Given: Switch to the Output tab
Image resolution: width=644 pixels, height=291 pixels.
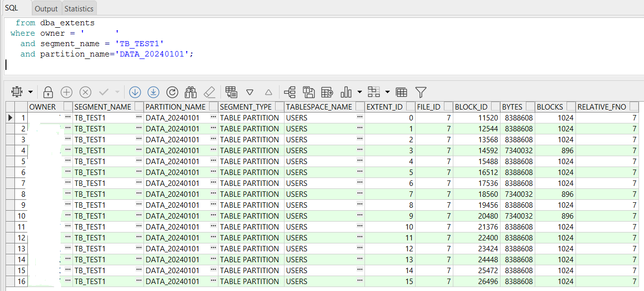Looking at the screenshot, I should pos(46,8).
